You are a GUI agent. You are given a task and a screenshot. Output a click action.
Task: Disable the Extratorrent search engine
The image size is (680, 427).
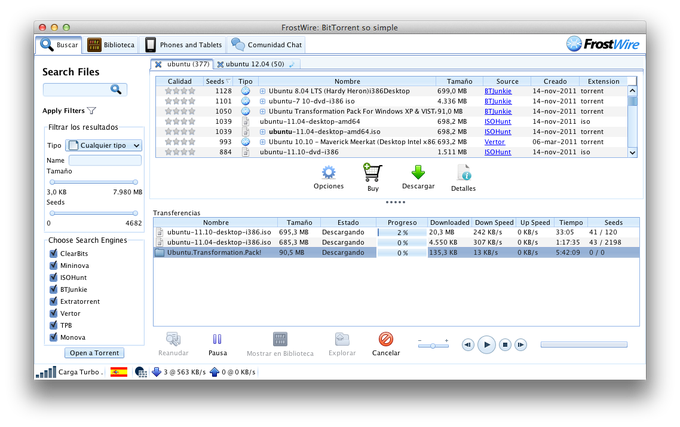click(x=53, y=301)
